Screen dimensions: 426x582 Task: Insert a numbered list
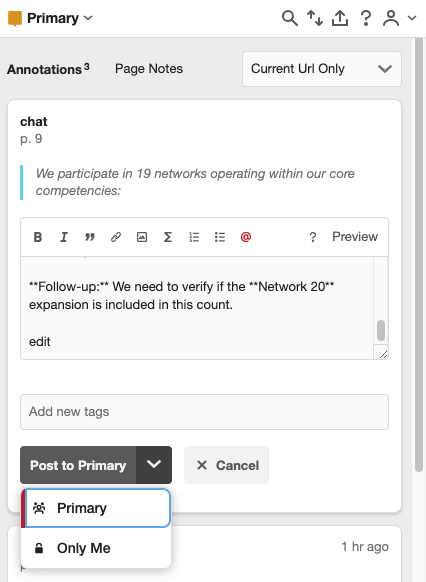(x=194, y=237)
